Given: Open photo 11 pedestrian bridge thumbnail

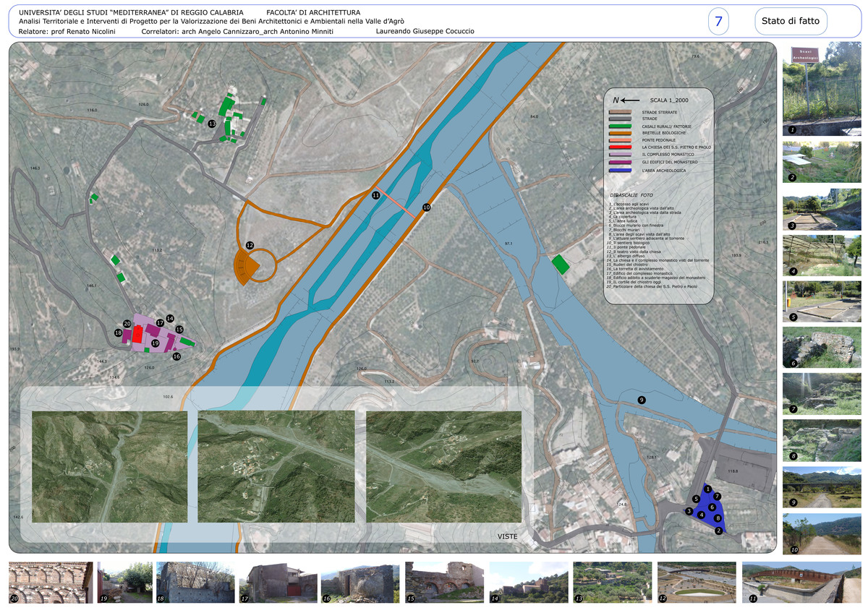Looking at the screenshot, I should pyautogui.click(x=801, y=583).
